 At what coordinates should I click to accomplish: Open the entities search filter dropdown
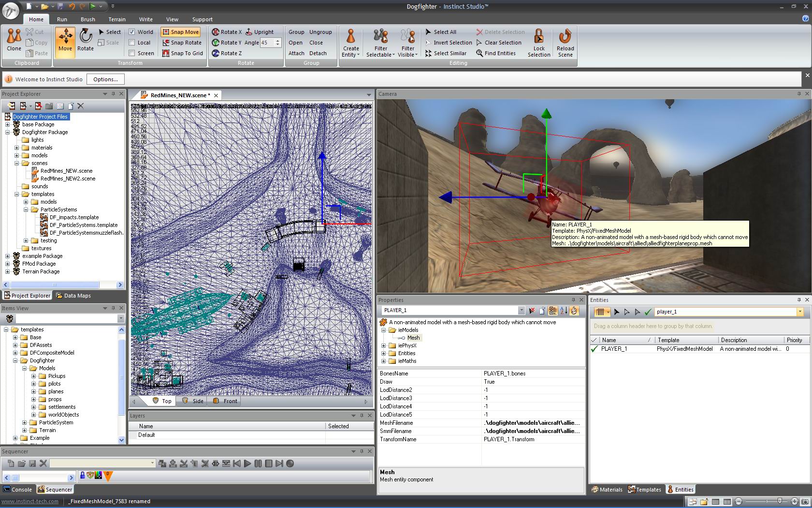click(x=800, y=312)
